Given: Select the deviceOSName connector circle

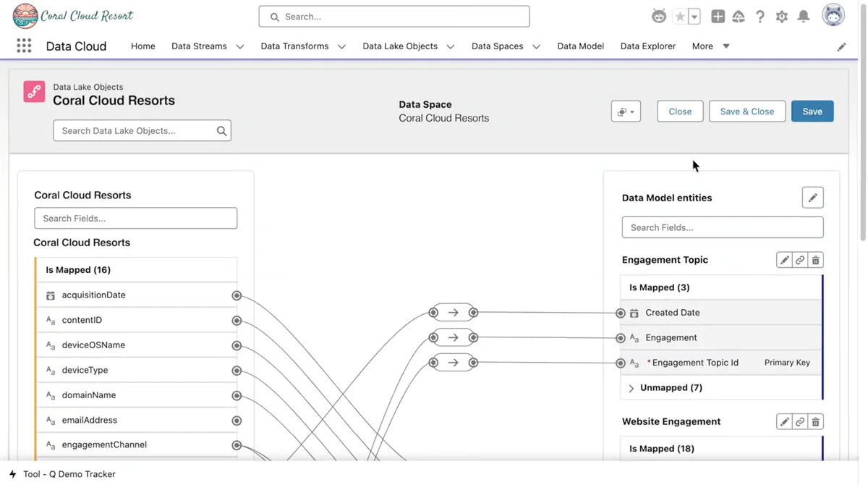Looking at the screenshot, I should (x=237, y=345).
